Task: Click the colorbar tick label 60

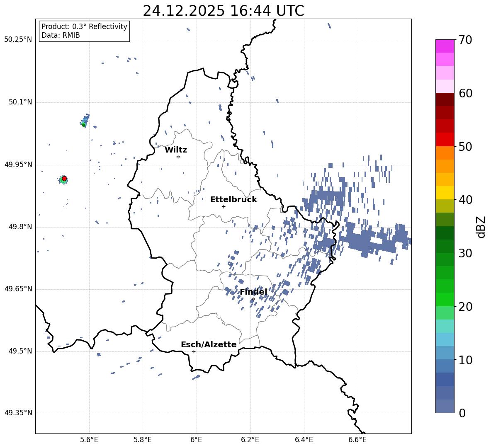Action: [465, 93]
